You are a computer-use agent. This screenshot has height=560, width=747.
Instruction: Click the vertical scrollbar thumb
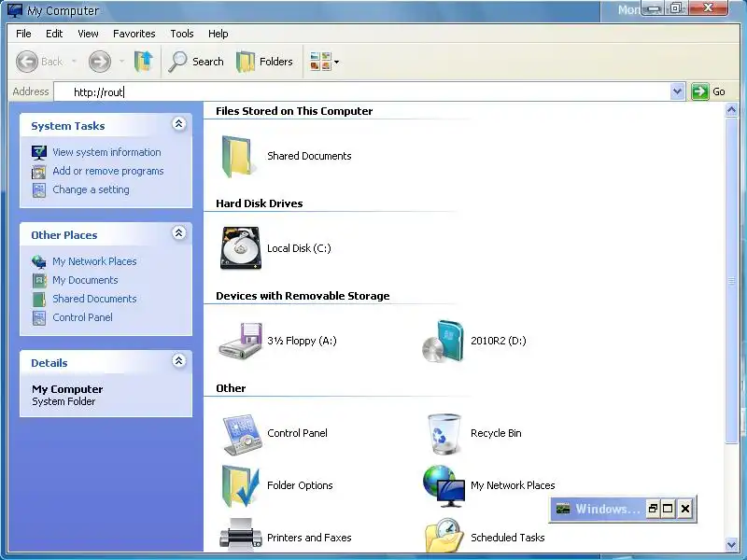731,281
